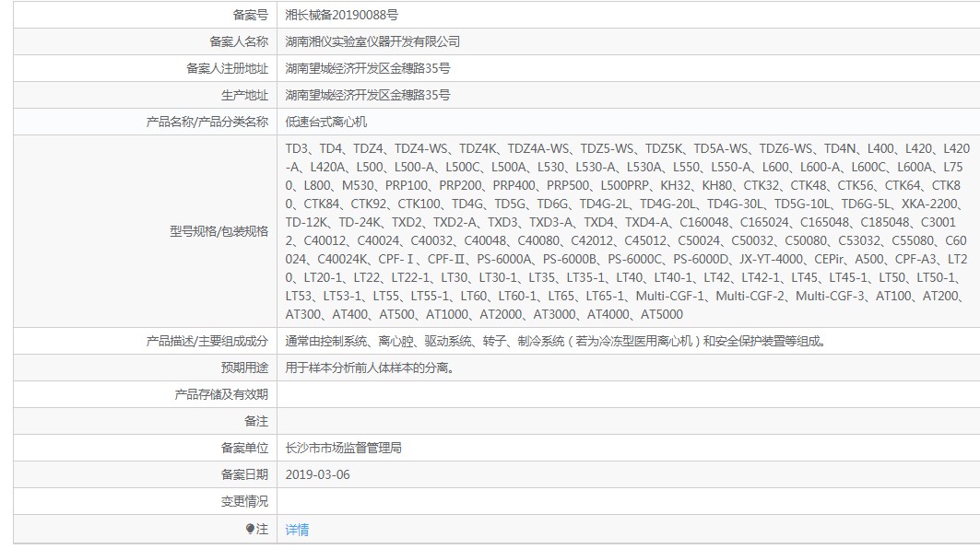Click the model list starting with TD3、TD4
Screen dimensions: 980x549
coord(627,232)
